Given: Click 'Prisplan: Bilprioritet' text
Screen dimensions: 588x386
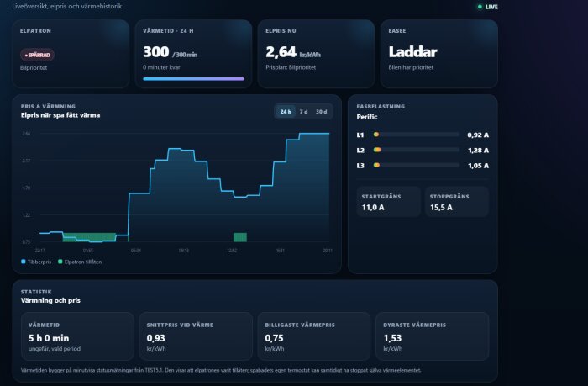Looking at the screenshot, I should point(291,67).
